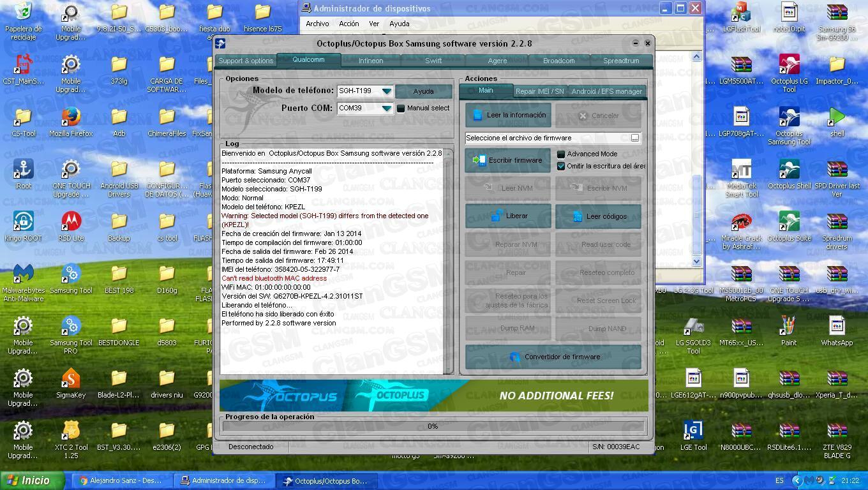Viewport: 868px width, 490px height.
Task: Open the Convertidor de firmware button
Action: point(553,357)
